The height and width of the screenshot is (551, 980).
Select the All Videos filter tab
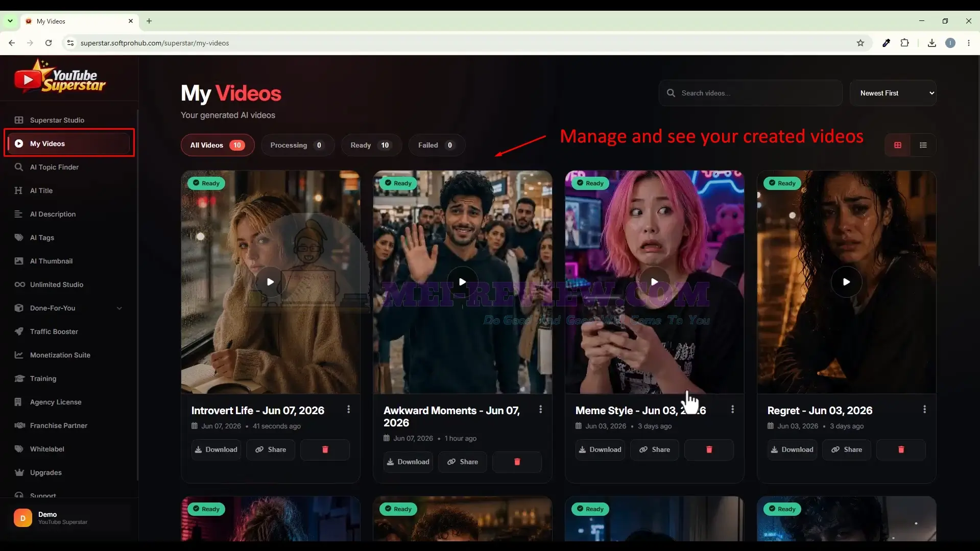(218, 145)
